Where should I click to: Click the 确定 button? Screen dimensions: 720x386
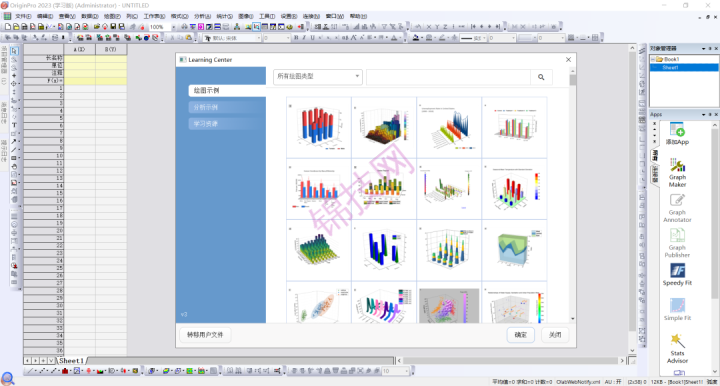520,335
